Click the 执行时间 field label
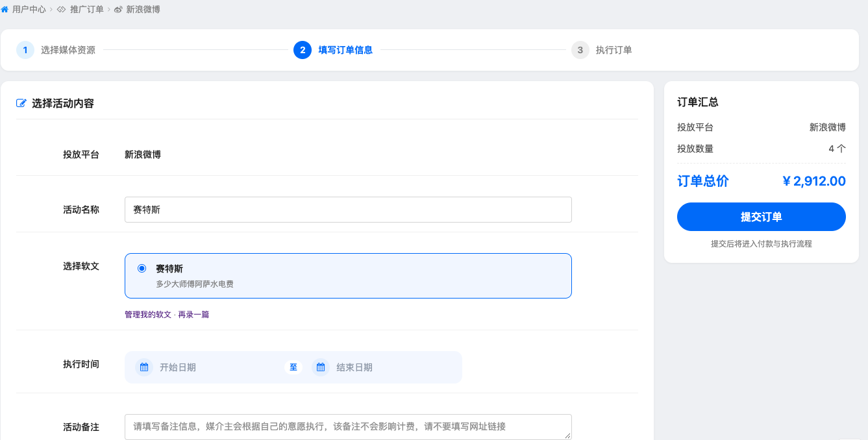868x440 pixels. [x=81, y=364]
